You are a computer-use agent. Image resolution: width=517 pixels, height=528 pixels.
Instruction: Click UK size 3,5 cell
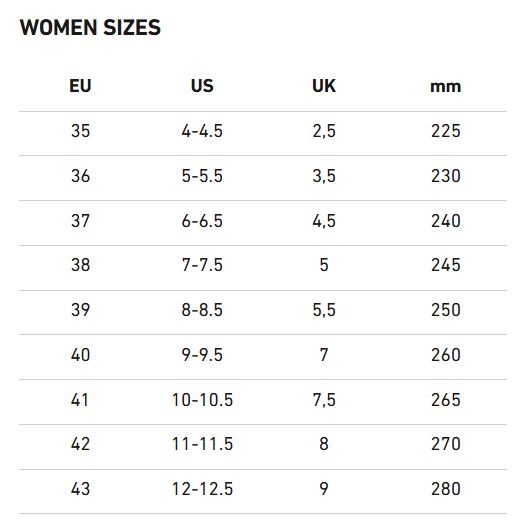[x=324, y=176]
